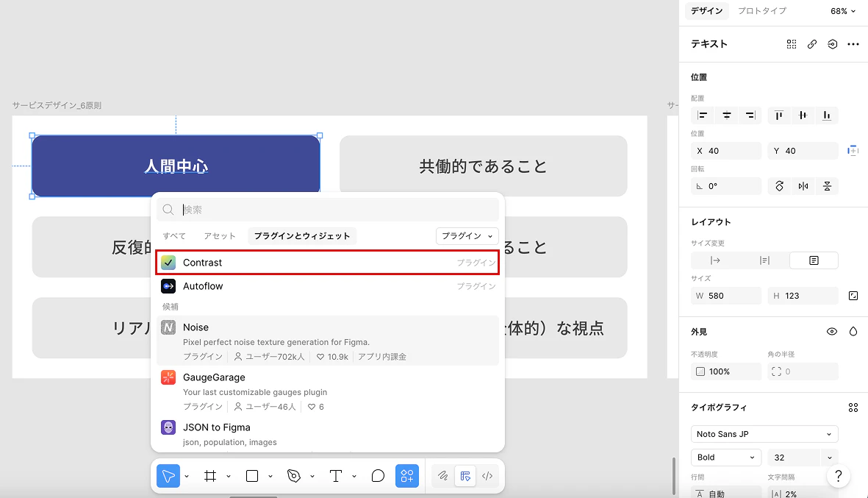Screen dimensions: 868x498
Task: Open the component grid icon beside テキスト
Action: [792, 44]
